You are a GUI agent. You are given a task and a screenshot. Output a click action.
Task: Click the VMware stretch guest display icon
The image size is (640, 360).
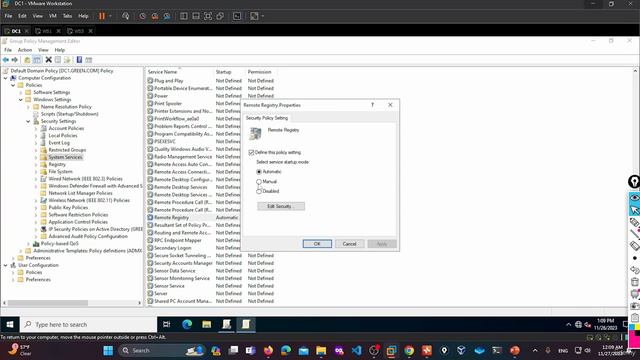click(254, 16)
